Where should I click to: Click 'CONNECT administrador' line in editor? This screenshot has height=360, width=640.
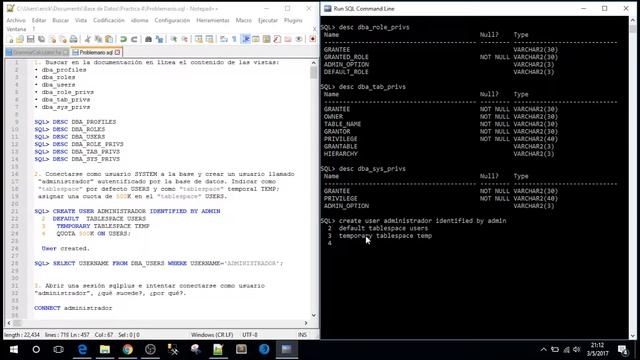(x=73, y=308)
